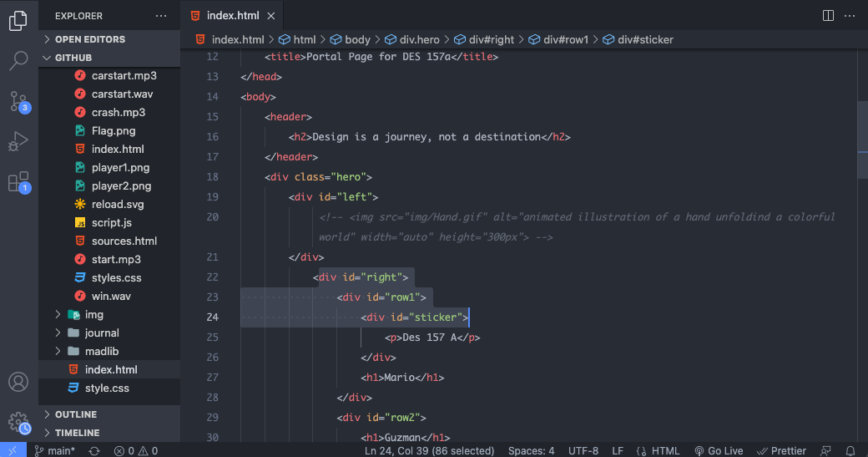Open the Accounts menu icon
868x457 pixels.
point(18,383)
